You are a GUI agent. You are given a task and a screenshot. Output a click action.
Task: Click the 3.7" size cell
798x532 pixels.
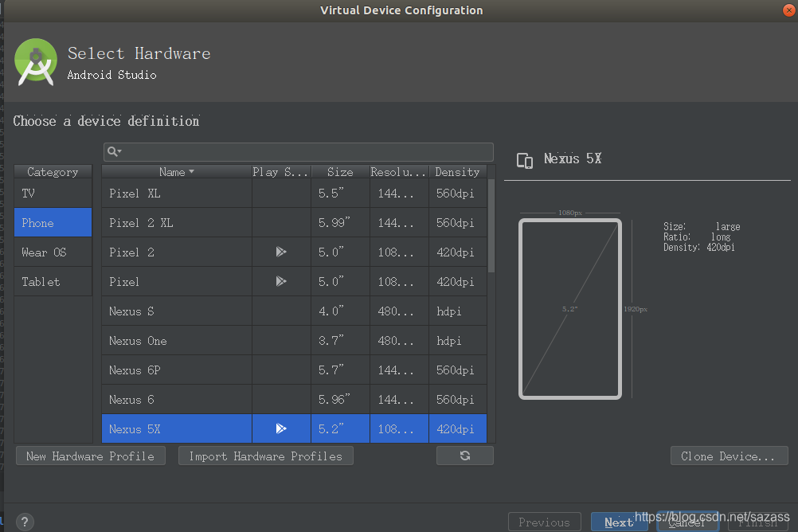pyautogui.click(x=341, y=341)
